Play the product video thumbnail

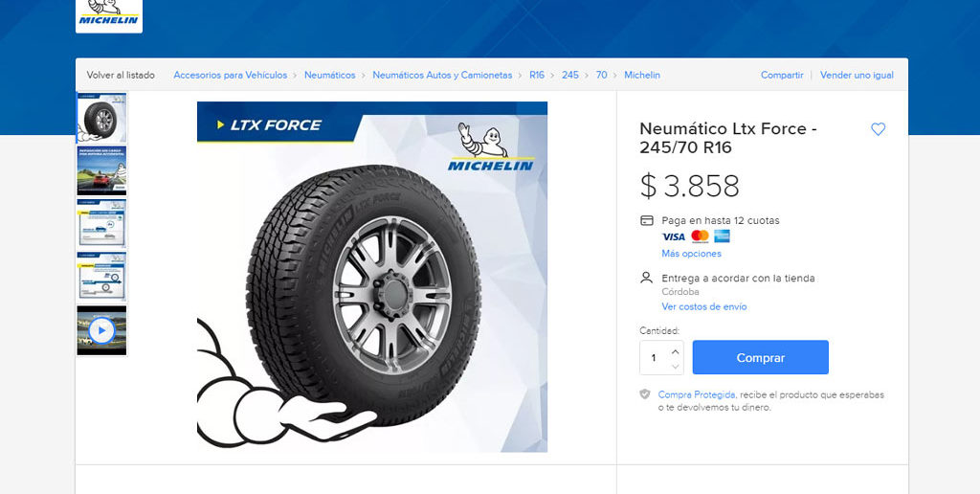pos(101,331)
